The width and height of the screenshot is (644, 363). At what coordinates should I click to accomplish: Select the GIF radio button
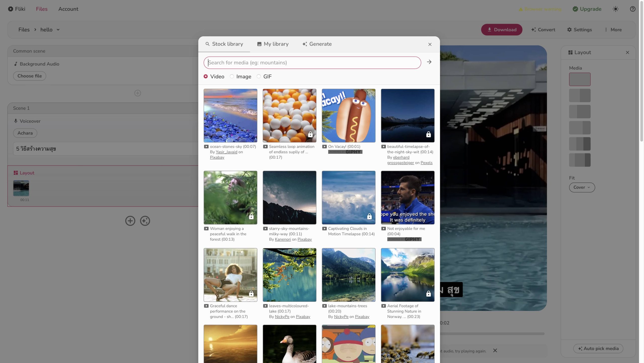[259, 76]
